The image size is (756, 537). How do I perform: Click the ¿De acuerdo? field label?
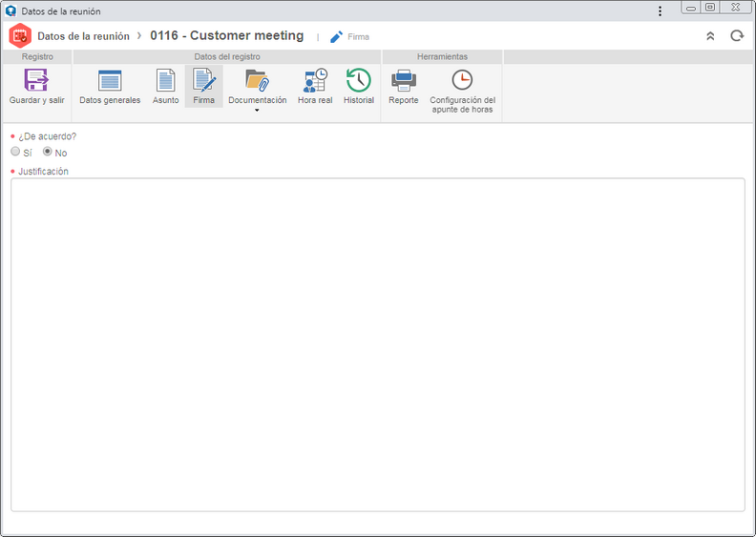(x=48, y=136)
